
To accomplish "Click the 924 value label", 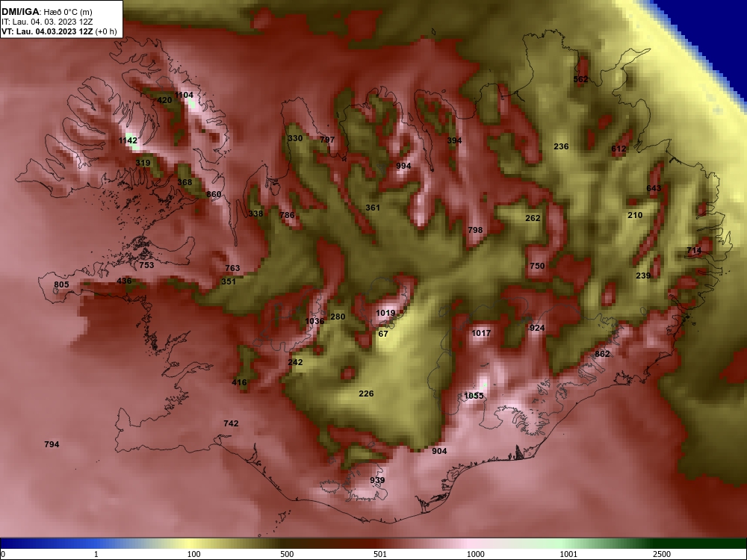I will [537, 328].
